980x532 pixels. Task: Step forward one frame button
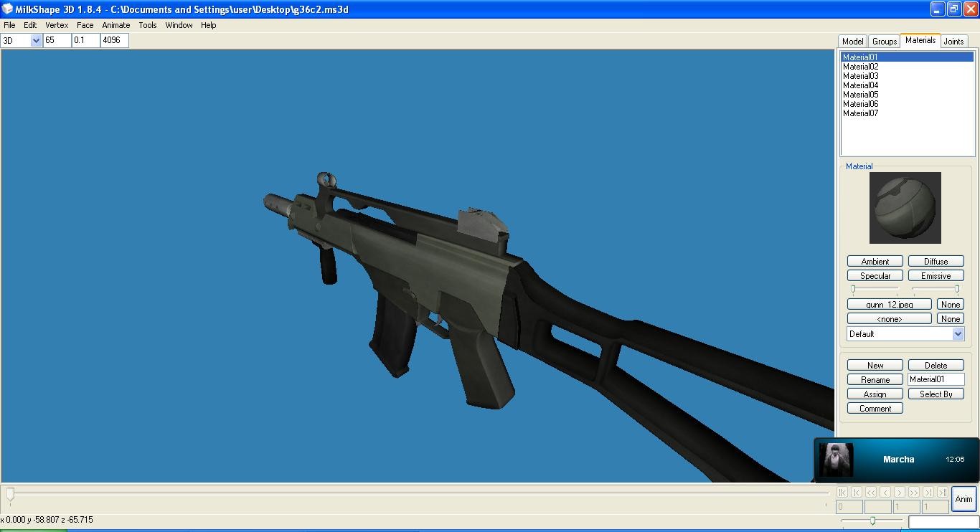[x=900, y=493]
